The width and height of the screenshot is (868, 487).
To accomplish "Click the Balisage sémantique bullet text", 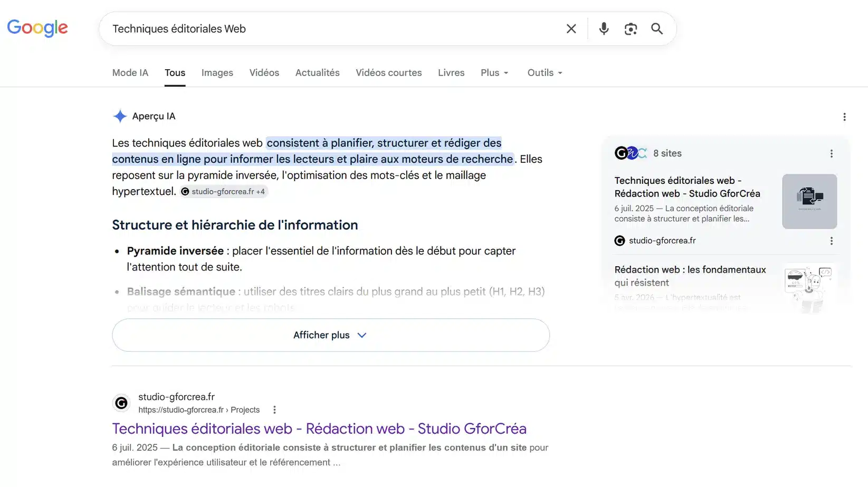I will click(336, 299).
